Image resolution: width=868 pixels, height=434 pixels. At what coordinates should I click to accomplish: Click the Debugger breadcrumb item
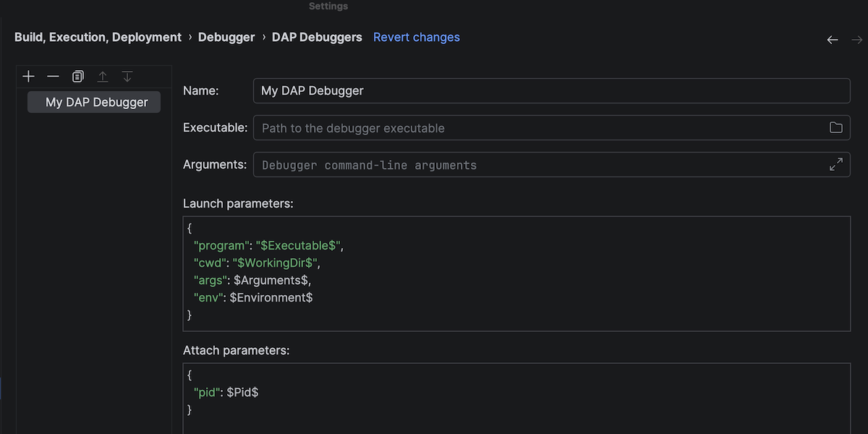tap(226, 37)
